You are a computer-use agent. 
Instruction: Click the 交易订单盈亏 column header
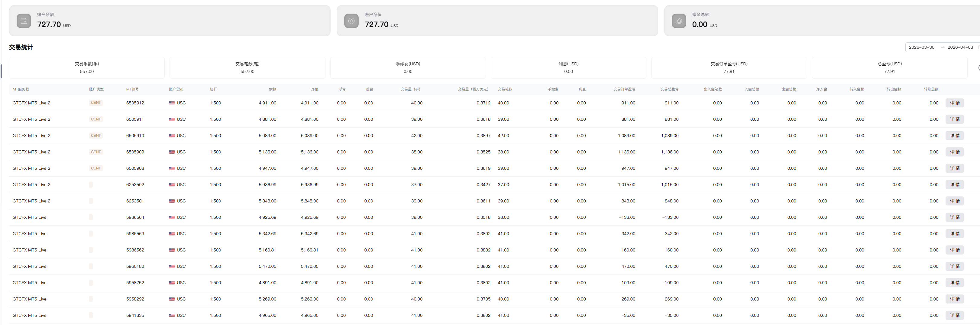pos(624,89)
